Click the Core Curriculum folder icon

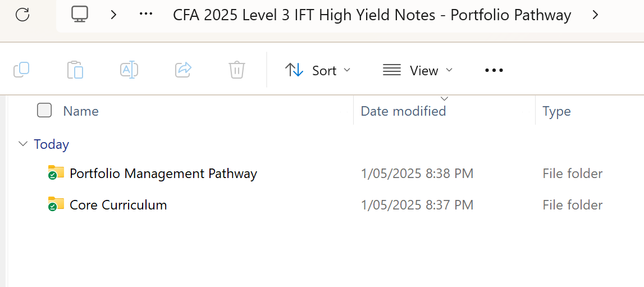click(x=56, y=204)
